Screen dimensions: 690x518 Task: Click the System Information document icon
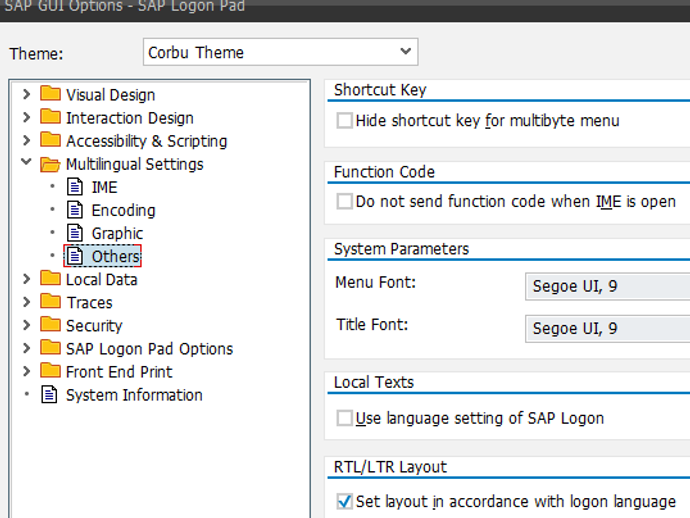(x=50, y=395)
